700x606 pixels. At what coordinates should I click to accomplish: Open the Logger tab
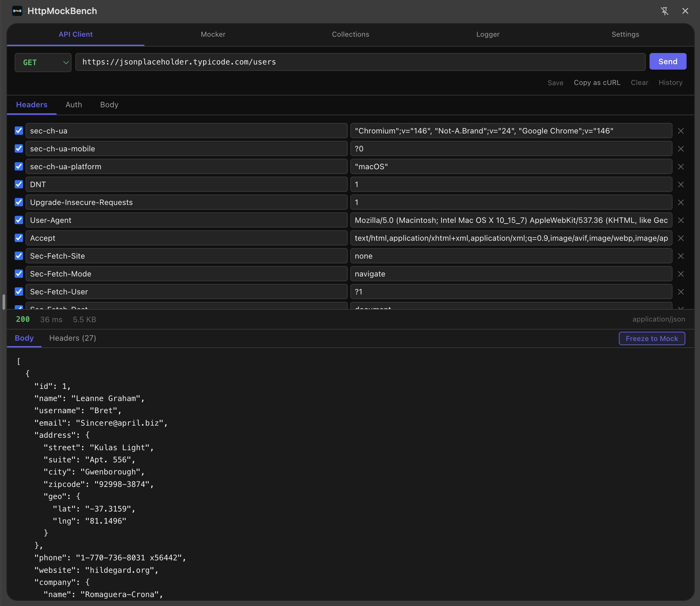488,34
